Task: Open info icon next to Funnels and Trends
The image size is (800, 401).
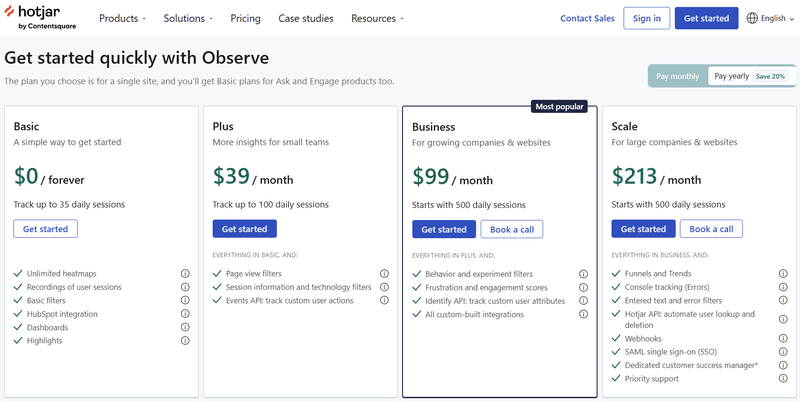Action: pos(783,274)
